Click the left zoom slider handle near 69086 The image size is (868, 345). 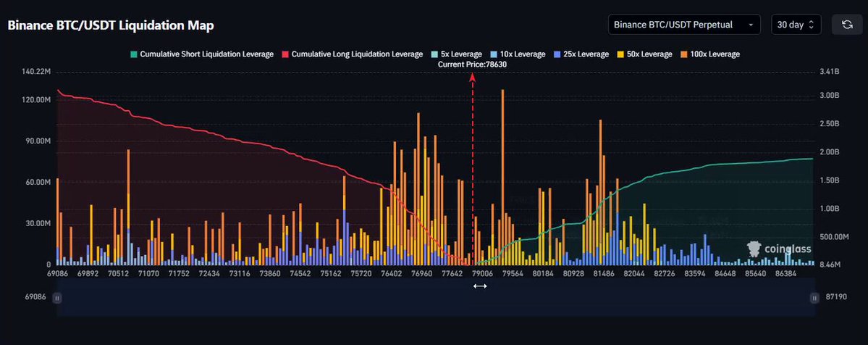point(57,298)
